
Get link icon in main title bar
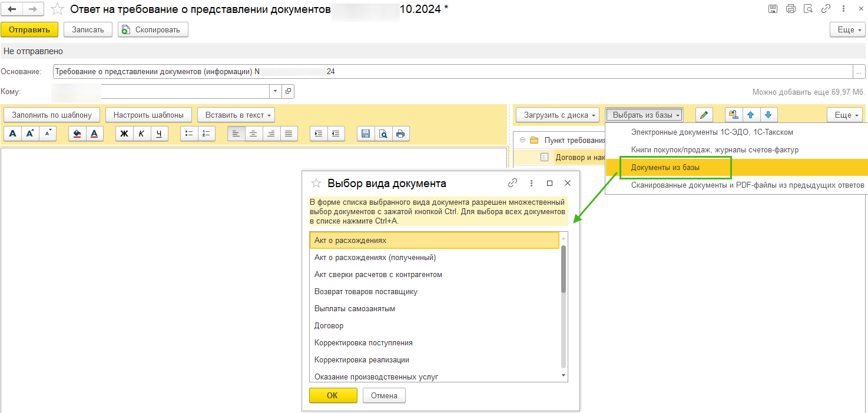point(826,9)
